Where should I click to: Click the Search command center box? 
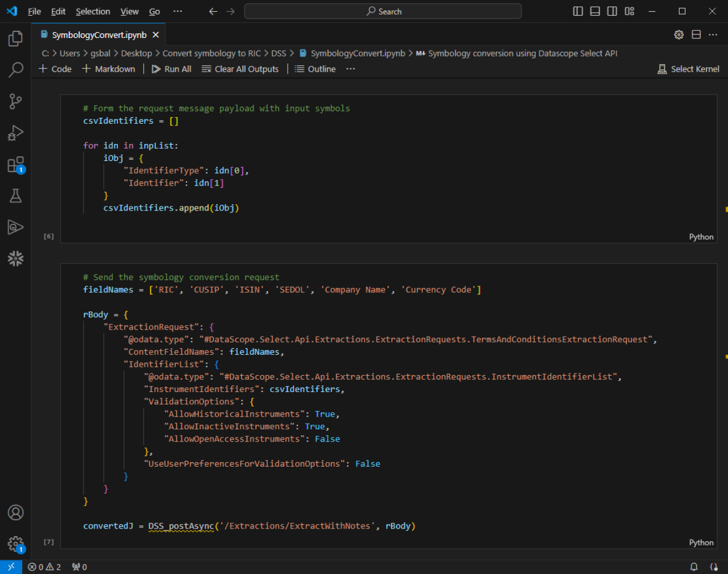[x=383, y=11]
